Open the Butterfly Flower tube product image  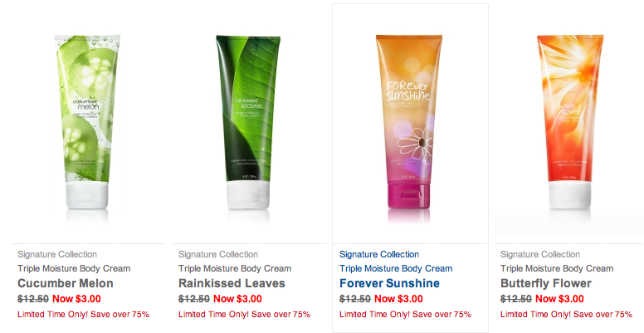pyautogui.click(x=570, y=122)
